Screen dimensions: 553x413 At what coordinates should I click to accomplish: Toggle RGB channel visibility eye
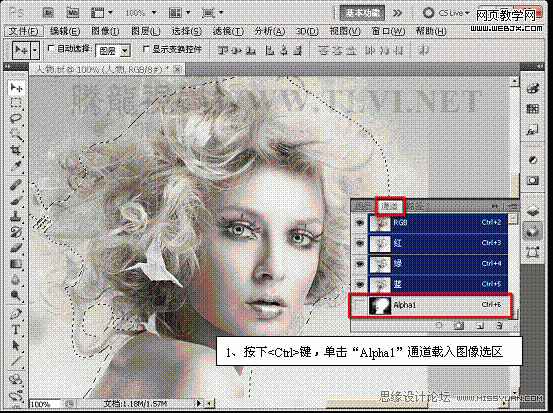click(x=360, y=223)
